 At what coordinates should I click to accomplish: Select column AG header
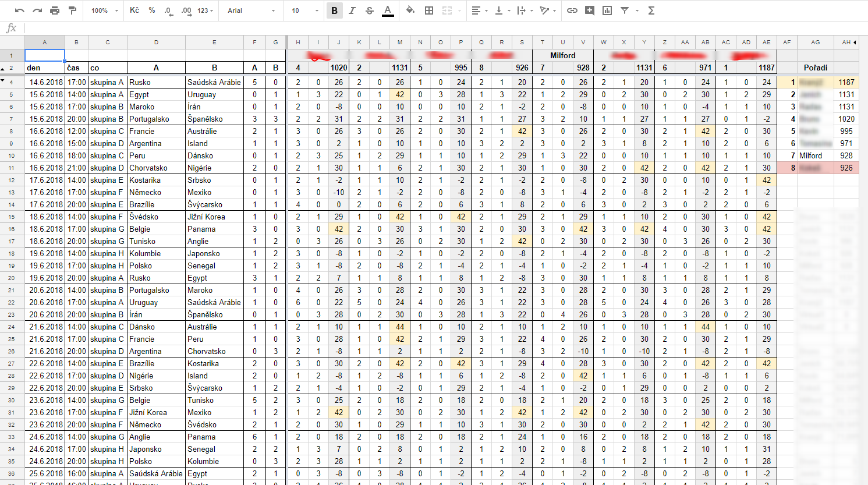816,42
